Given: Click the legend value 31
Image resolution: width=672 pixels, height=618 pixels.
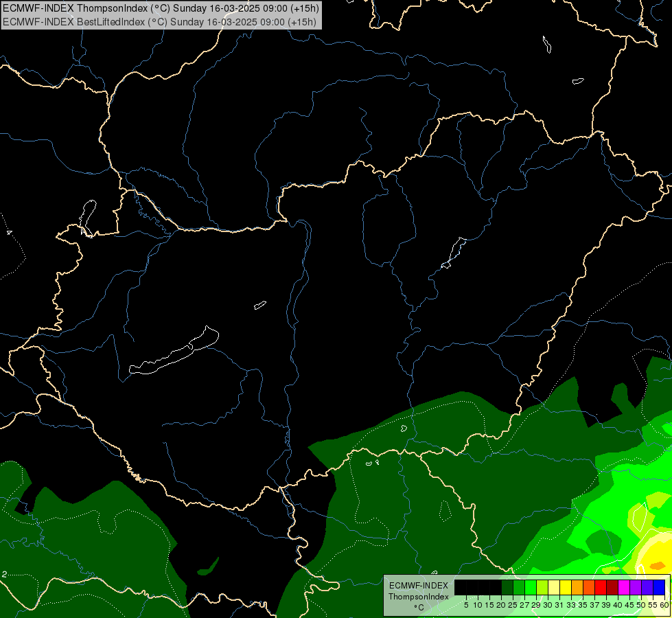Looking at the screenshot, I should point(559,605).
